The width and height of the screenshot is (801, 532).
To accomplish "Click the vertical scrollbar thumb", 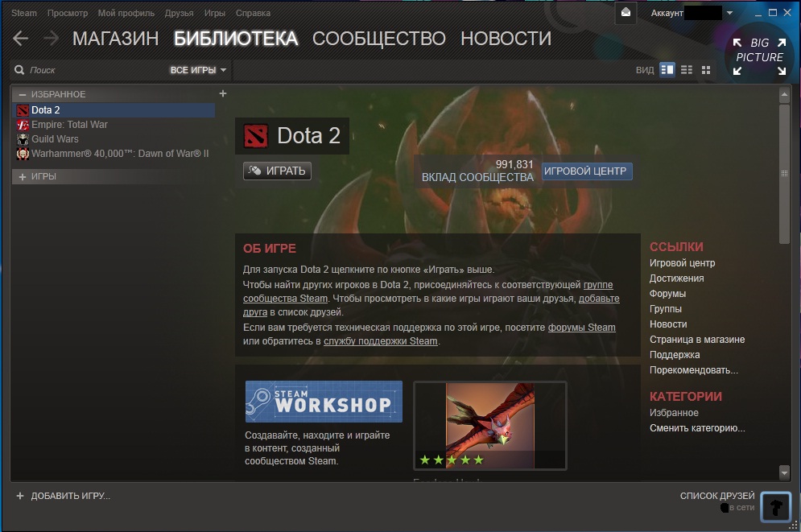I will (x=785, y=174).
